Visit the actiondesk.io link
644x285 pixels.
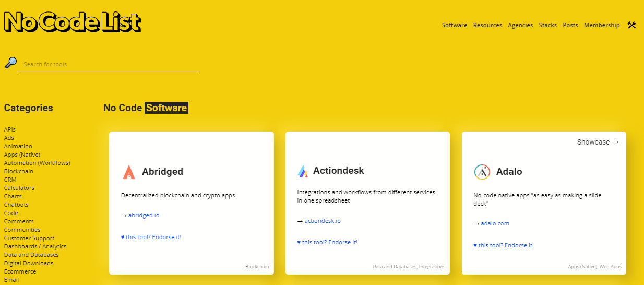tap(323, 221)
